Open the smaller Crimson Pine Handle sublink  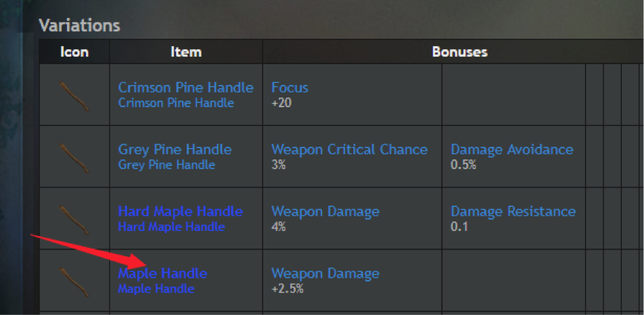pos(176,103)
